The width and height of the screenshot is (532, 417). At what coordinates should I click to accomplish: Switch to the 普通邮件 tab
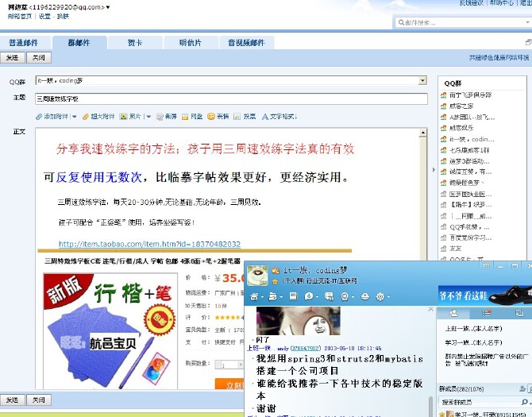pyautogui.click(x=23, y=43)
